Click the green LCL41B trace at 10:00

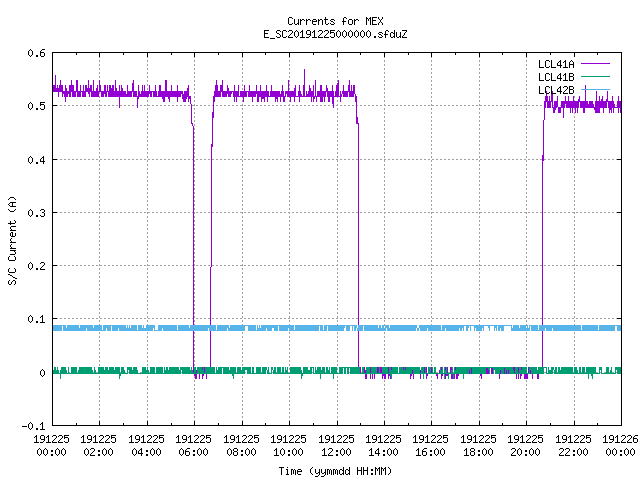coord(289,371)
